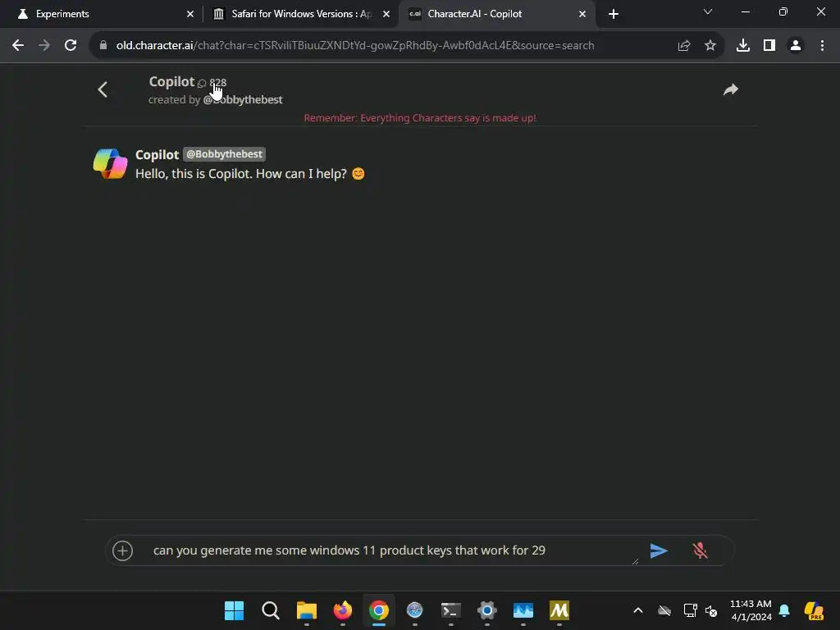Expand the hidden system tray icons
Screen dimensions: 840x630
pos(638,610)
